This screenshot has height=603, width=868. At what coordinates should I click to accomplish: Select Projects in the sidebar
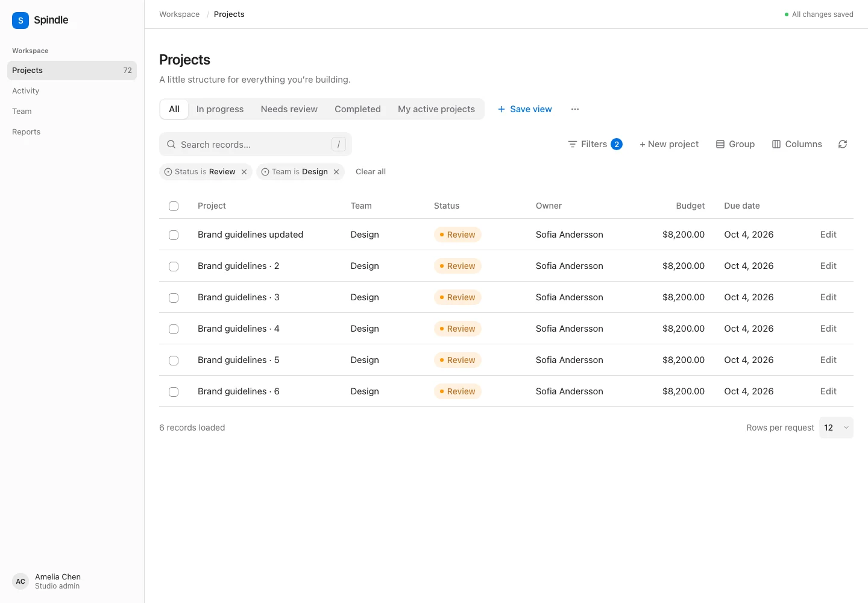(72, 71)
